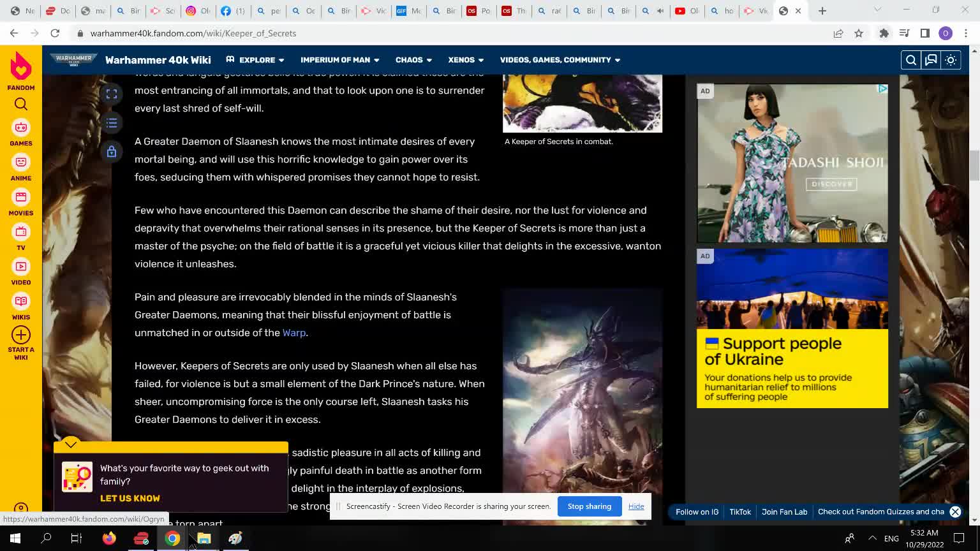Close the bottom Fandom links bar
The height and width of the screenshot is (551, 980).
click(955, 511)
